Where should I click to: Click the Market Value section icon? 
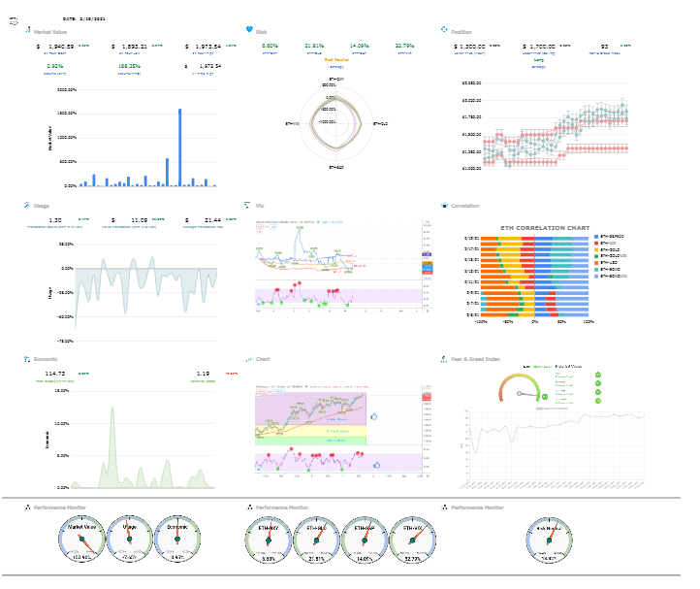point(28,30)
